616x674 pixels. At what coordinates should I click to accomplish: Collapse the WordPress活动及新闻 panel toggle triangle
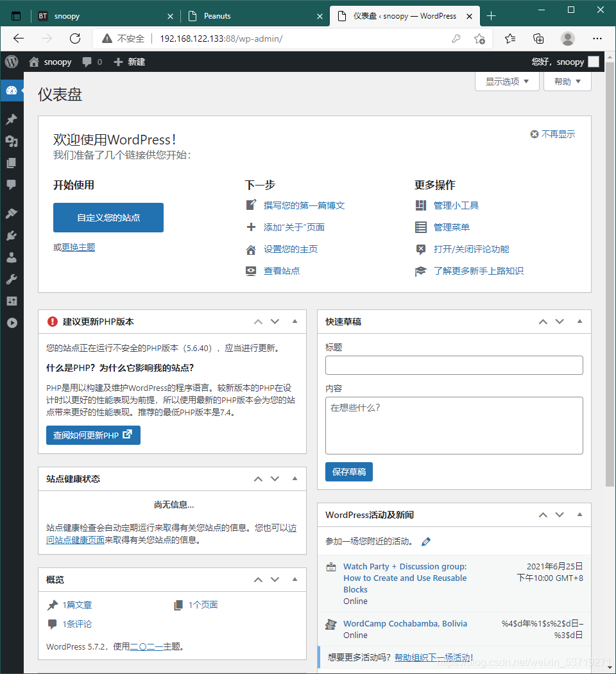point(579,515)
